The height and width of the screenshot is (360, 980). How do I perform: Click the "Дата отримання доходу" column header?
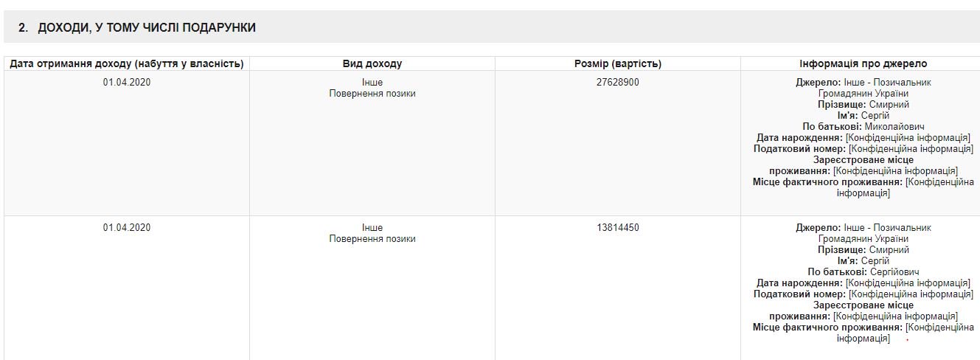pyautogui.click(x=127, y=64)
